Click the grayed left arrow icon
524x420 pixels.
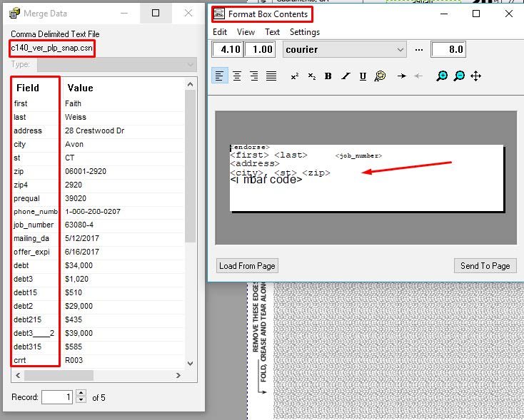point(418,76)
